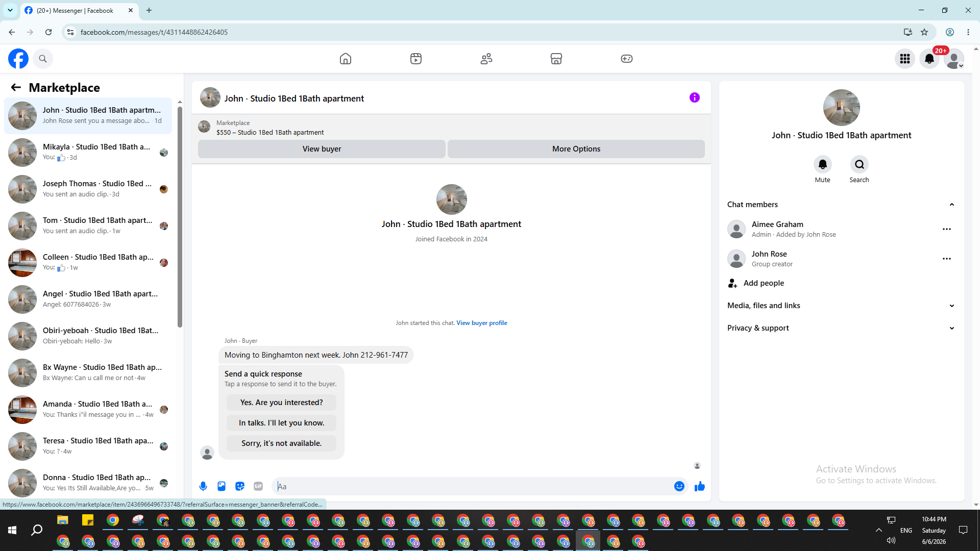Screen dimensions: 980x551
Task: Focus the message text box
Action: click(475, 486)
